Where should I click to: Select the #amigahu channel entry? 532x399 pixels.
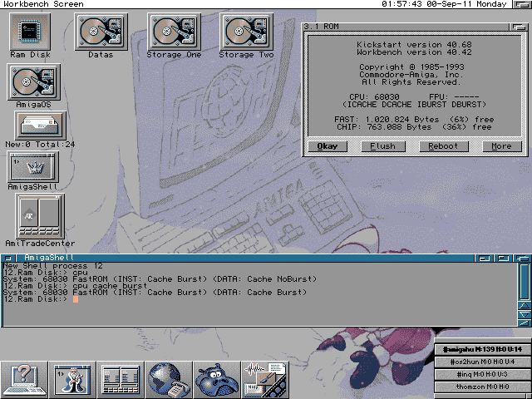[481, 348]
